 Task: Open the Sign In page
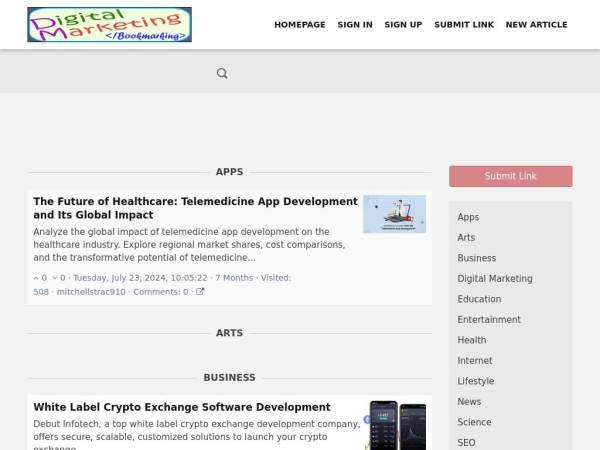pos(355,25)
